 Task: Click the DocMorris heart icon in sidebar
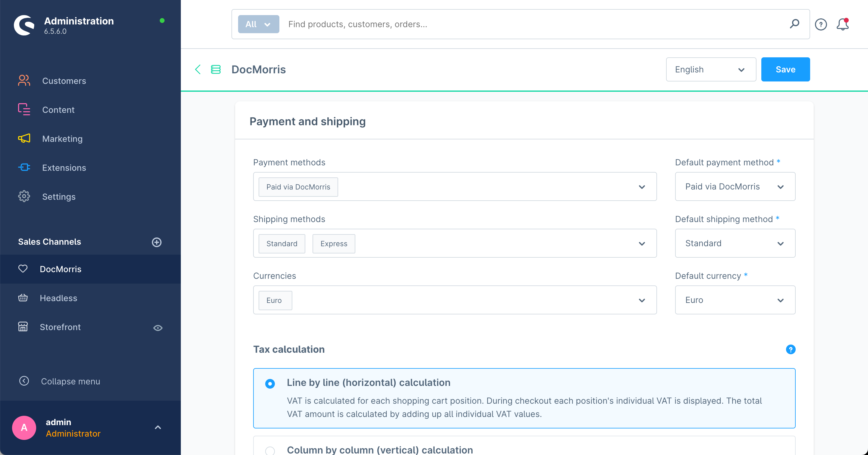23,269
